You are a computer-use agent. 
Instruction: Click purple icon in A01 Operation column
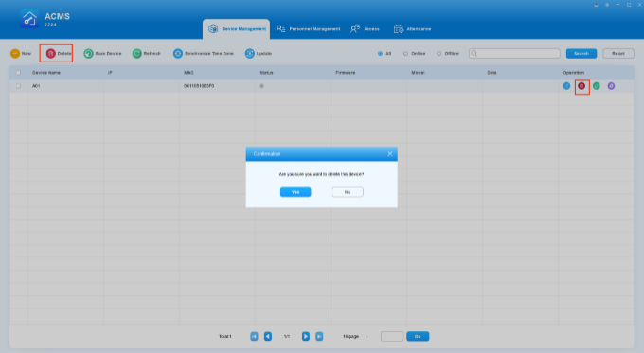[x=611, y=86]
